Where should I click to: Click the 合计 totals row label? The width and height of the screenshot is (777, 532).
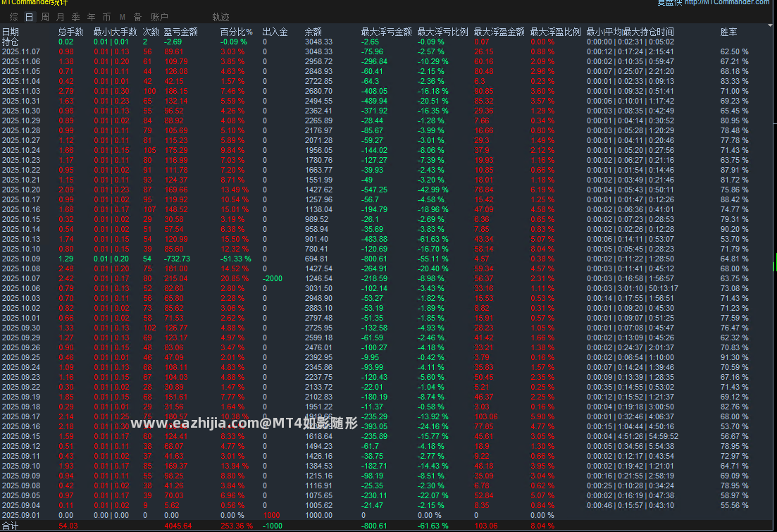coord(11,526)
